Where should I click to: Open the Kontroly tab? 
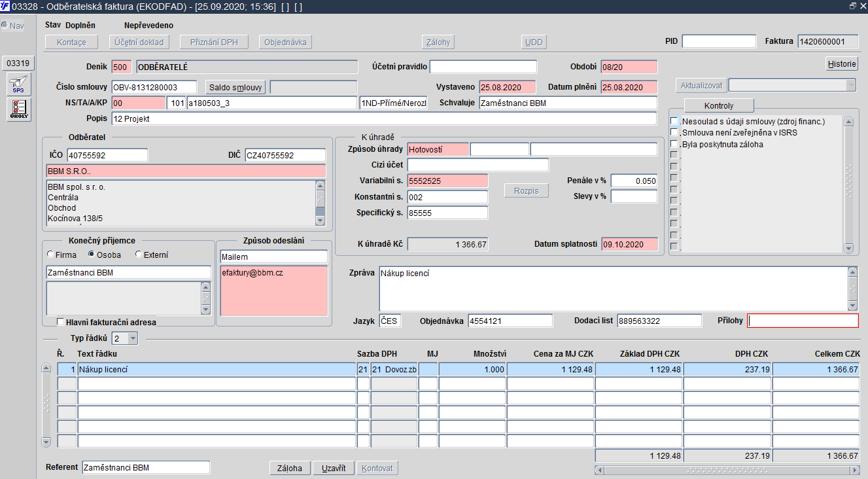(719, 105)
